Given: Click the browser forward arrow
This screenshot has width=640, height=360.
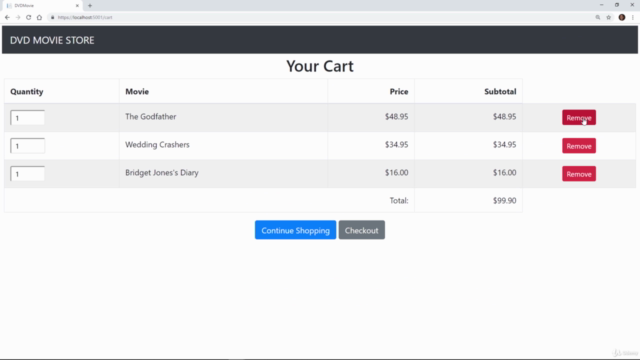Looking at the screenshot, I should click(x=18, y=18).
